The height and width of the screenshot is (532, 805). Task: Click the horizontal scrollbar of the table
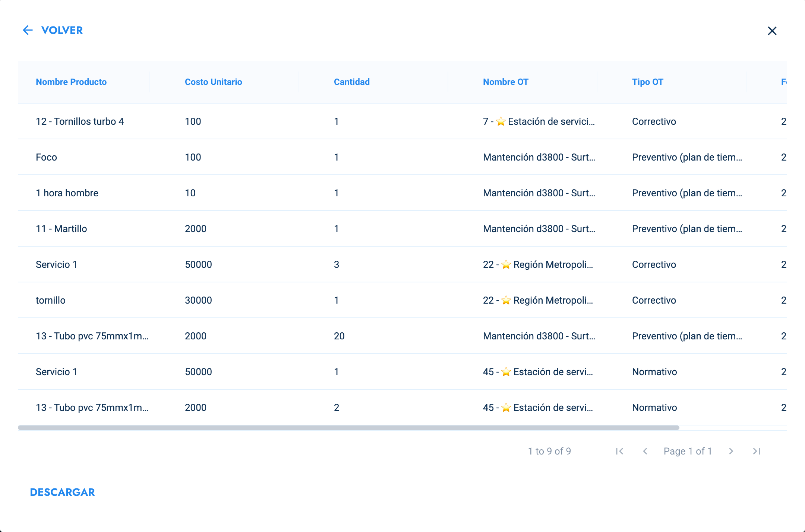pos(348,428)
